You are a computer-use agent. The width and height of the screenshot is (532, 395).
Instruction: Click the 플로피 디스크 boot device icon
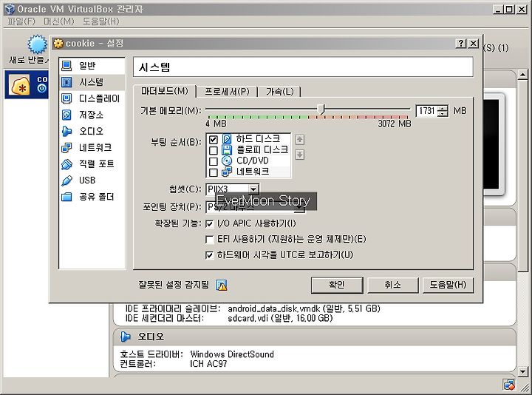pos(227,149)
